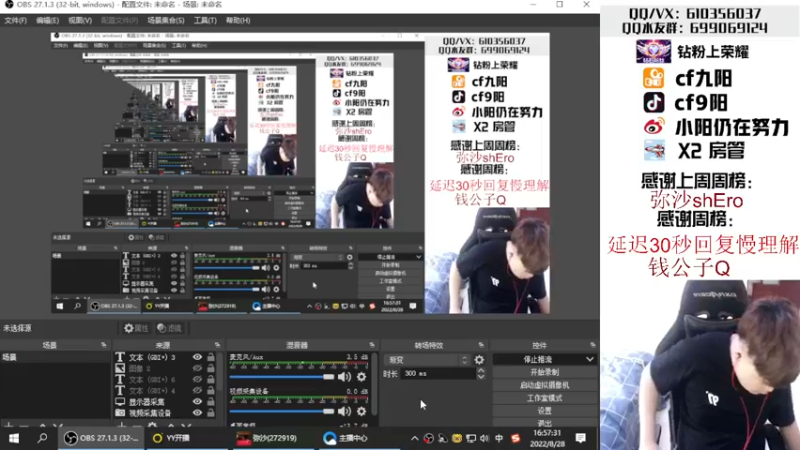Screen dimensions: 800x450
Task: Select source 文本 (GDI+) 3
Action: [x=152, y=357]
